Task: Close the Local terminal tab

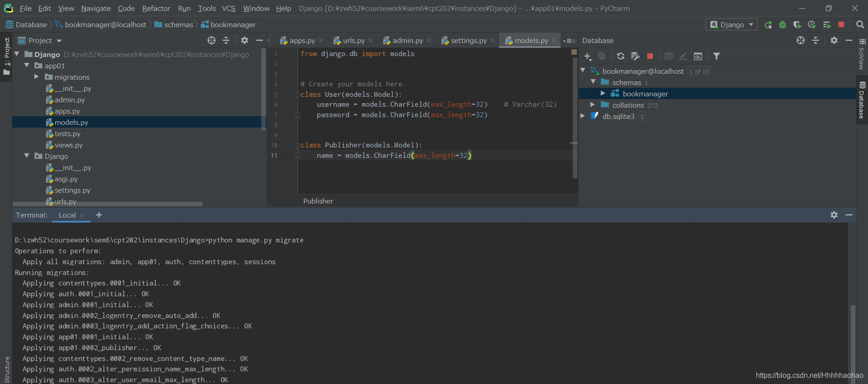Action: 82,215
